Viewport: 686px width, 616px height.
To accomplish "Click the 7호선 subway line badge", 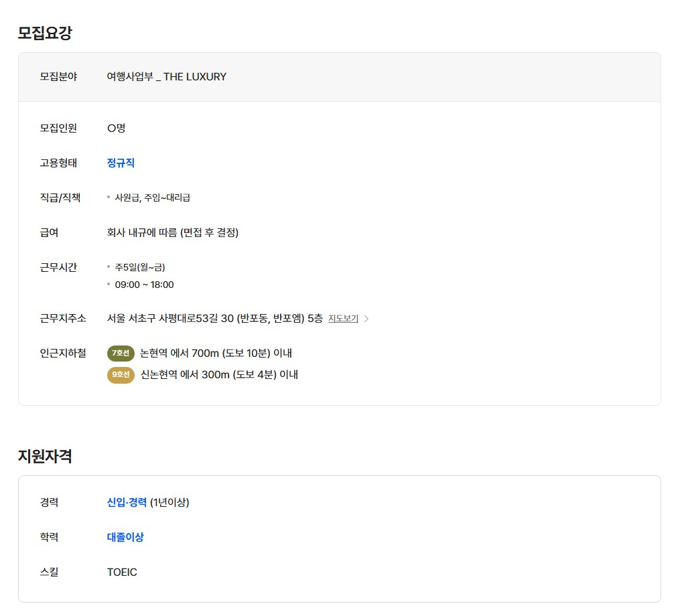I will pyautogui.click(x=121, y=353).
